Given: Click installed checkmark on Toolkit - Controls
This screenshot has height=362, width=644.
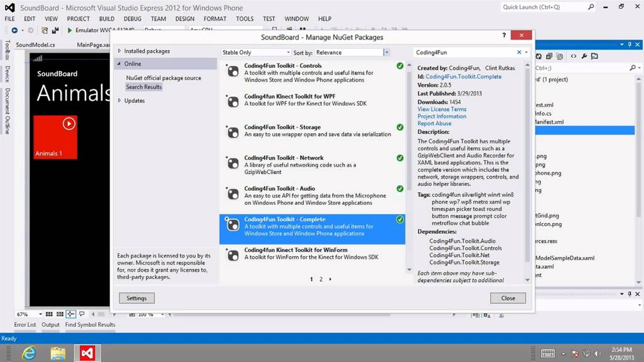Looking at the screenshot, I should (x=399, y=65).
